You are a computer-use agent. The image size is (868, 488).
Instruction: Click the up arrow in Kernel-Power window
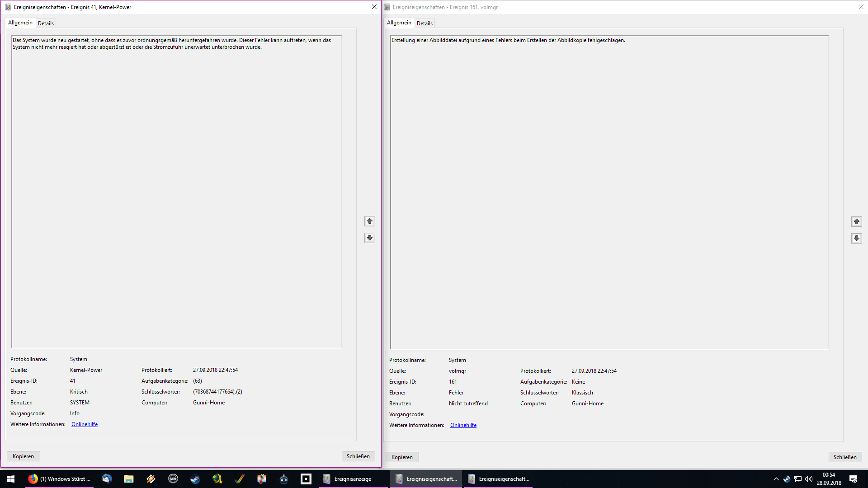coord(370,221)
